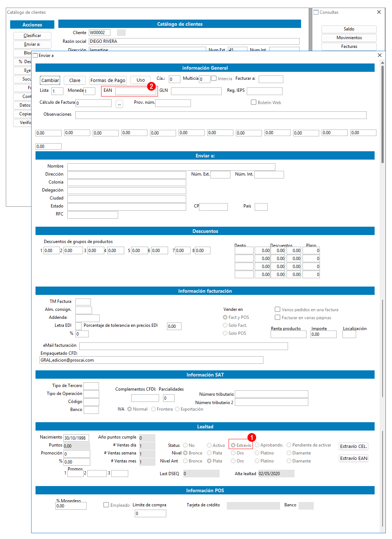Toggle the Consultas window checkbox
This screenshot has width=392, height=539.
point(316,12)
